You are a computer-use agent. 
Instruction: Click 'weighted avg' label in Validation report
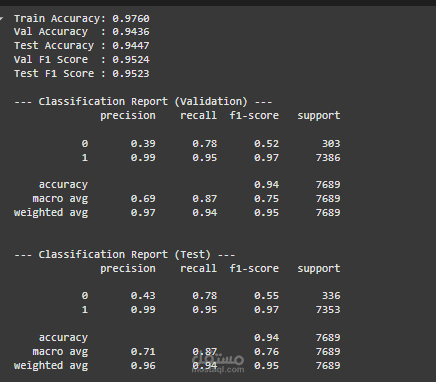pyautogui.click(x=51, y=213)
